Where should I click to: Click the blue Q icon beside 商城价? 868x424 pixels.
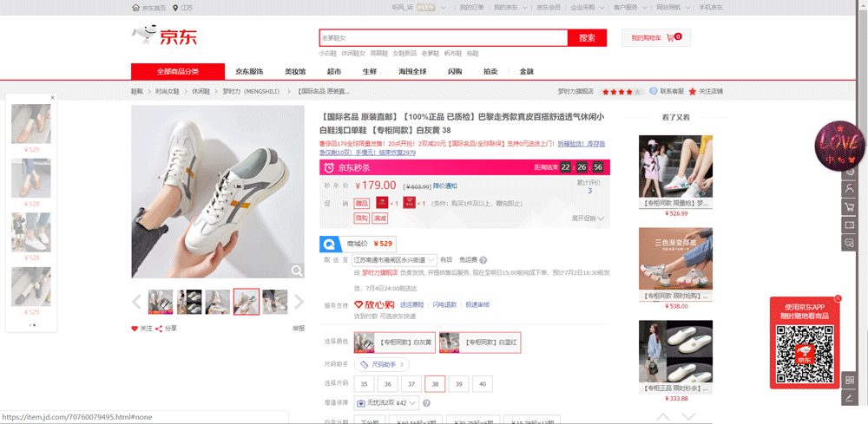click(x=330, y=244)
